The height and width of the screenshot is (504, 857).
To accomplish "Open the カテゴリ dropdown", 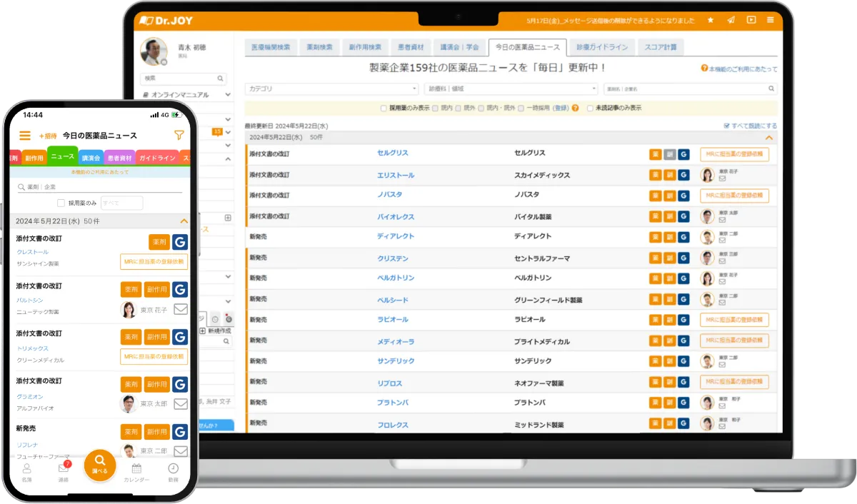I will click(x=331, y=89).
